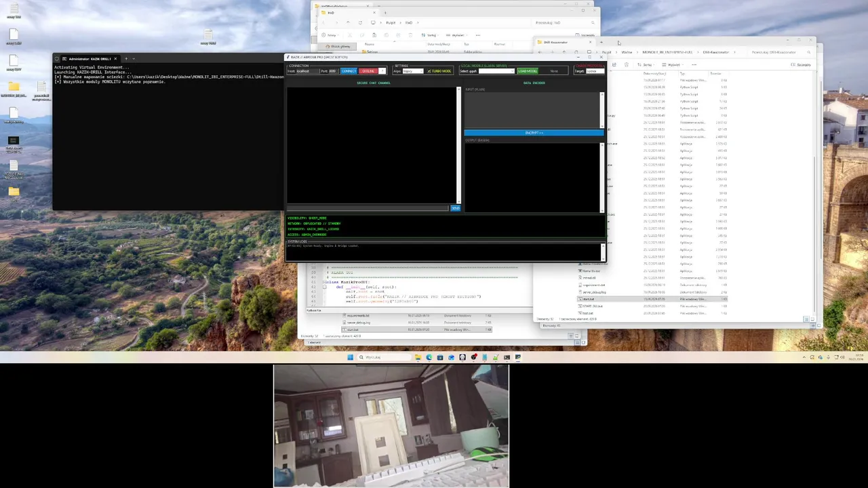Open Microsoft Edge from the taskbar
This screenshot has height=488, width=868.
[x=429, y=357]
